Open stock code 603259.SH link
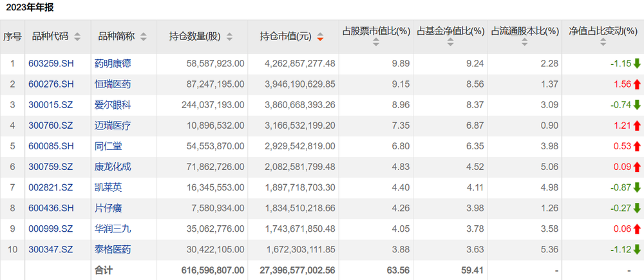The width and height of the screenshot is (644, 280). (52, 64)
